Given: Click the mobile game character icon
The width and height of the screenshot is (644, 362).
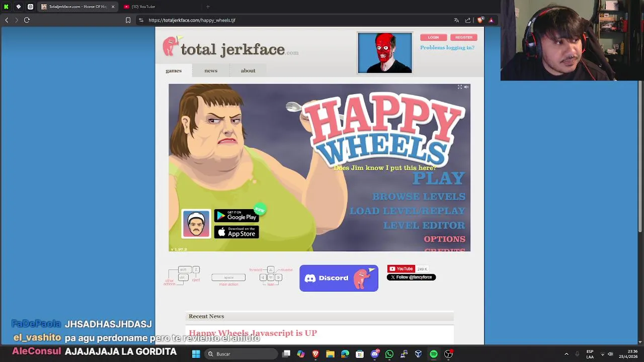Looking at the screenshot, I should 196,224.
